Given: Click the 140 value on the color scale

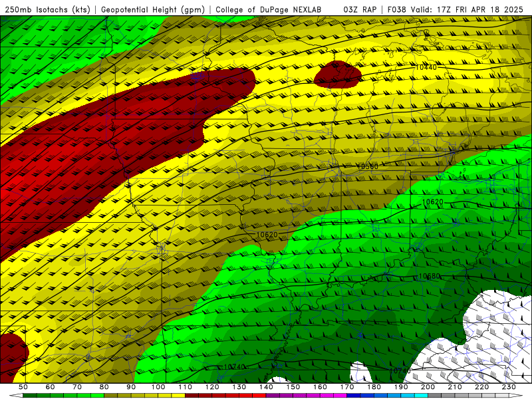Looking at the screenshot, I should (x=266, y=387).
